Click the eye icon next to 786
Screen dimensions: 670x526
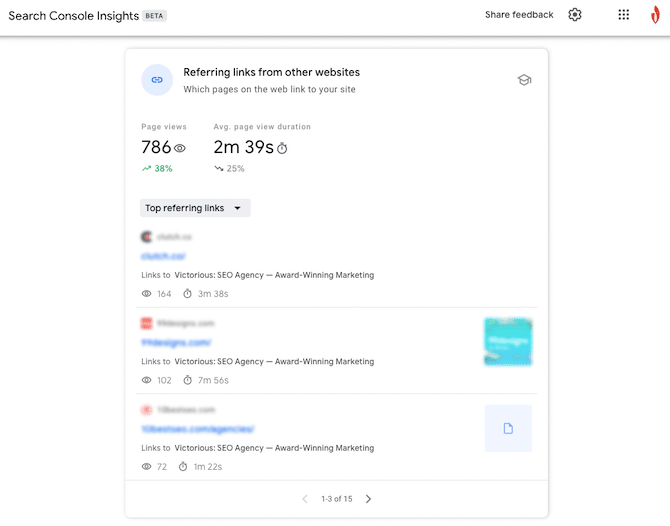[x=180, y=148]
